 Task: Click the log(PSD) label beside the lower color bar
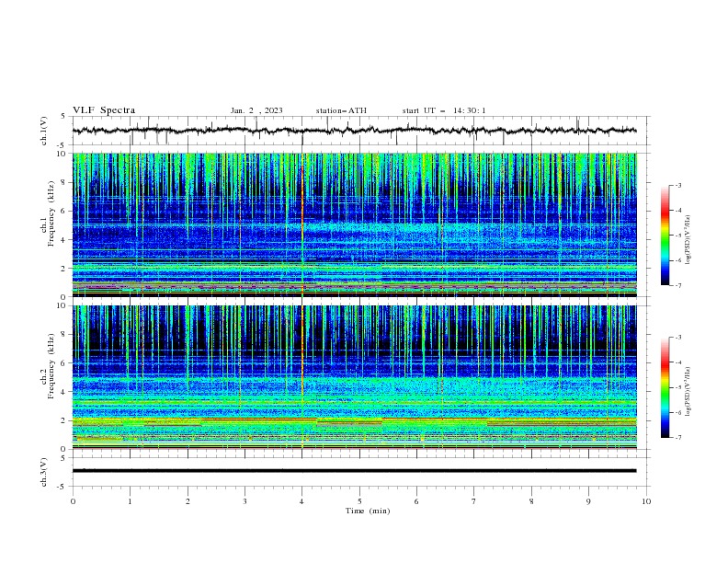coord(688,392)
